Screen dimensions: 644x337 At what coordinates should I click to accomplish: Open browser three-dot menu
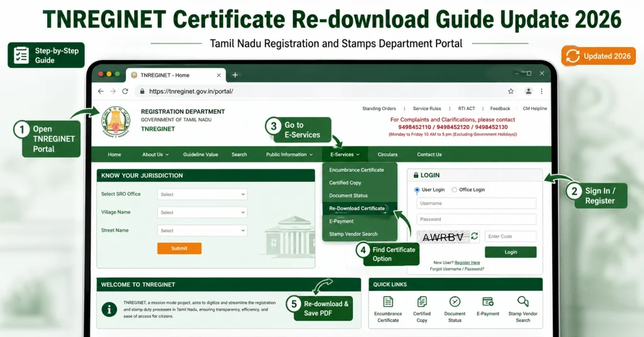click(541, 91)
